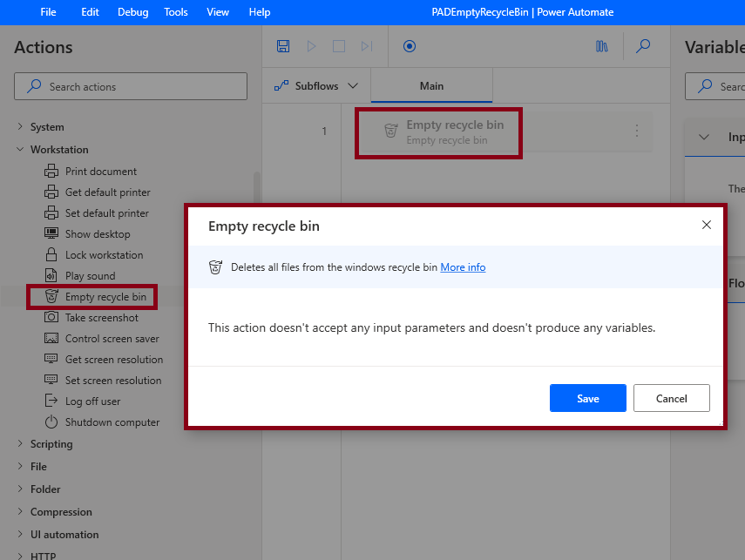Start the recorder using the record icon

point(410,46)
